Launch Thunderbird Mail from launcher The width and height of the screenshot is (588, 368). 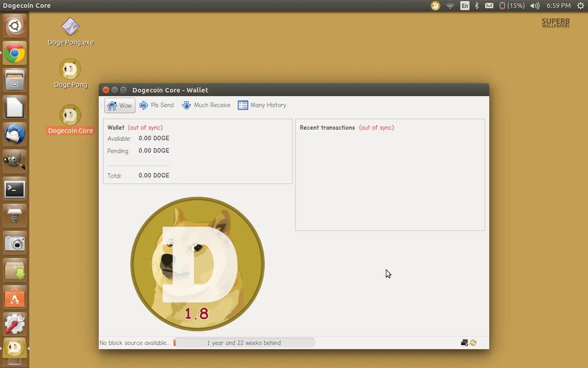click(x=15, y=134)
